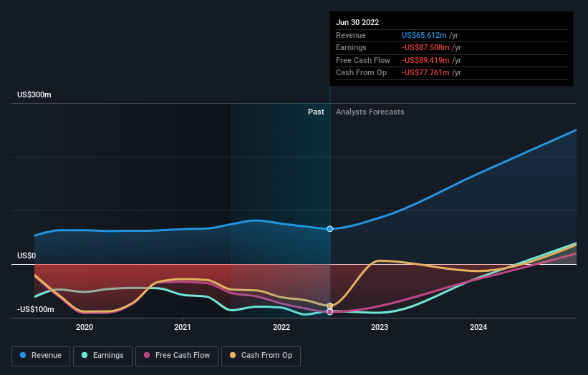This screenshot has height=375, width=588.
Task: Click the Cash From Op label in tooltip
Action: coord(361,73)
